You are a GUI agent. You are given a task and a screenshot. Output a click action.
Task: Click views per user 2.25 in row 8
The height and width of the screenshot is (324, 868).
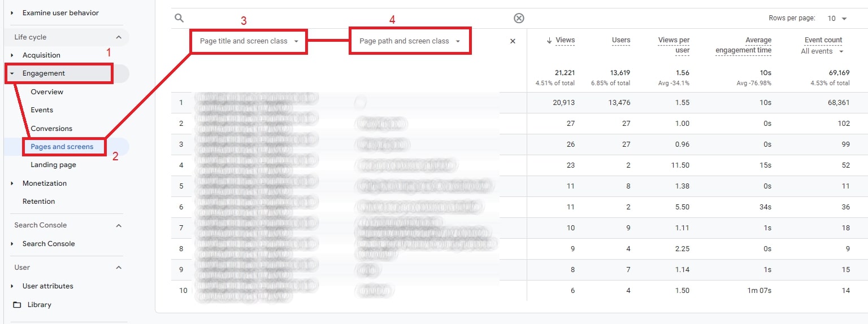(682, 249)
